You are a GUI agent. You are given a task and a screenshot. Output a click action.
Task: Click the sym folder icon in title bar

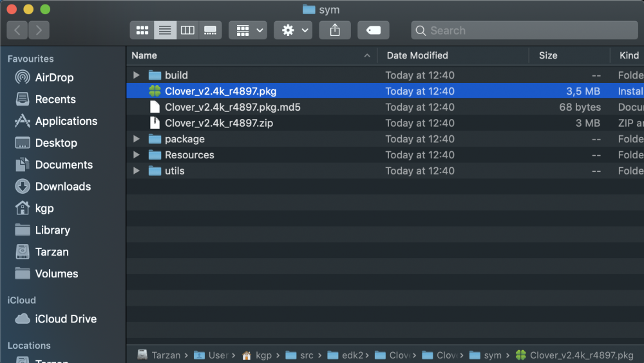click(x=308, y=10)
